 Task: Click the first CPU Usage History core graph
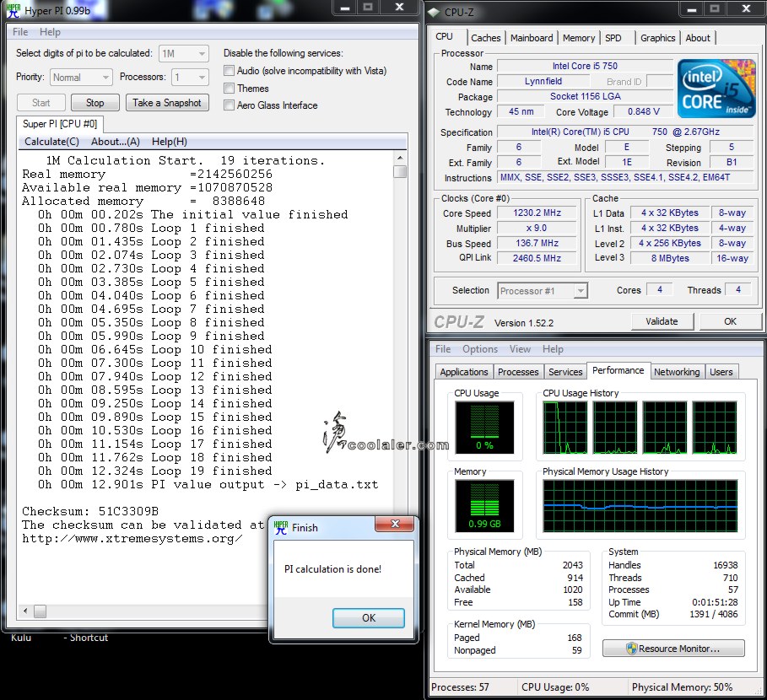(x=565, y=428)
